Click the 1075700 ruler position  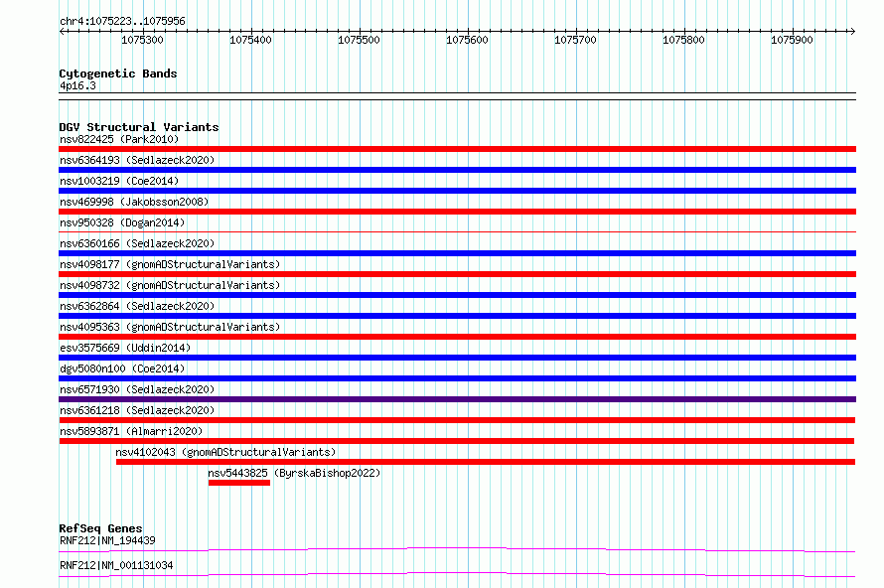pyautogui.click(x=575, y=40)
